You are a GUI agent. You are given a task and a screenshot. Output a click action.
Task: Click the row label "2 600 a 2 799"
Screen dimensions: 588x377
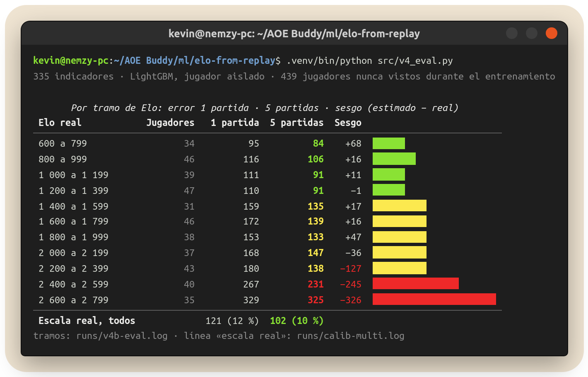[x=73, y=300]
